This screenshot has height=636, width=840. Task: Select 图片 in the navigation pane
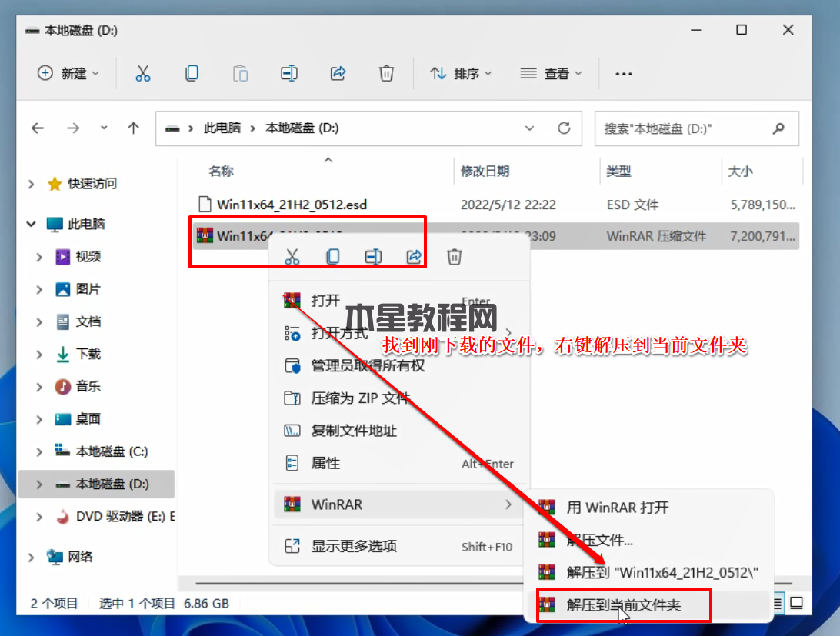88,289
